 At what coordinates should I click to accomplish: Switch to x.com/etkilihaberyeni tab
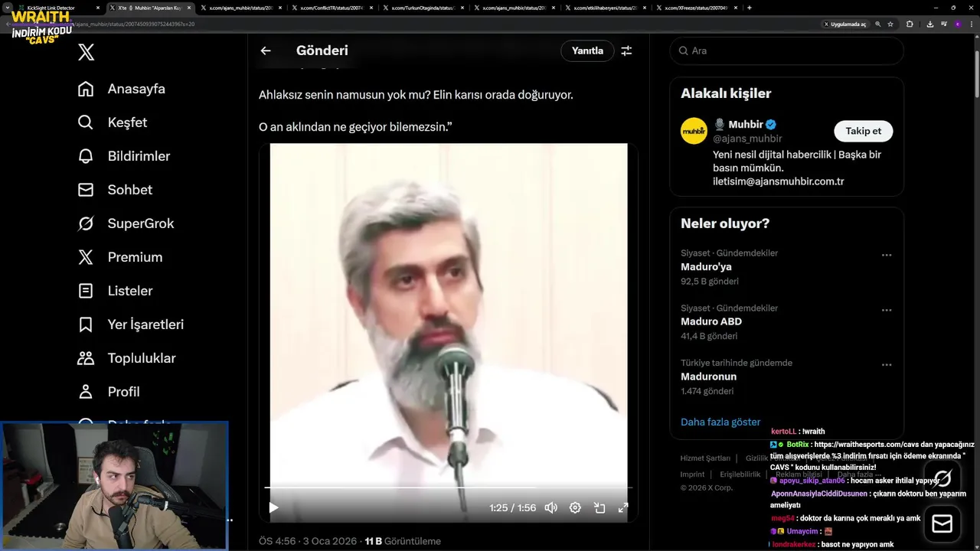tap(604, 8)
